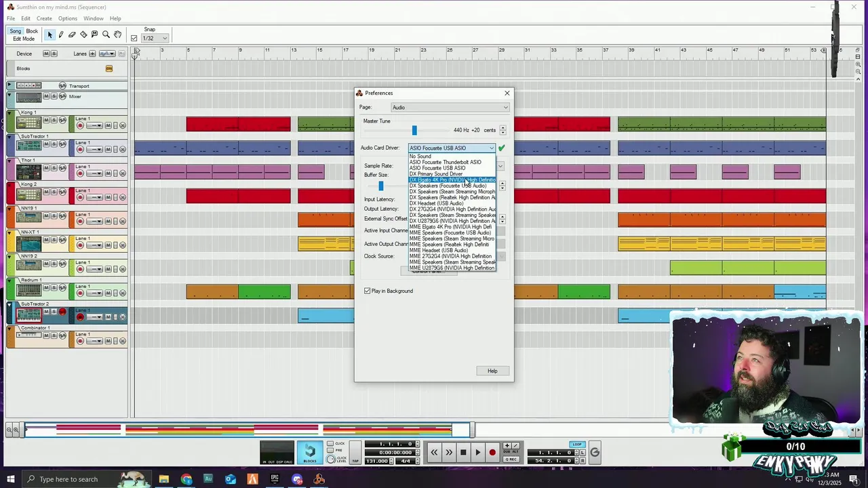Click the Kong 1 device thumbnail
The image size is (868, 488).
tap(28, 123)
